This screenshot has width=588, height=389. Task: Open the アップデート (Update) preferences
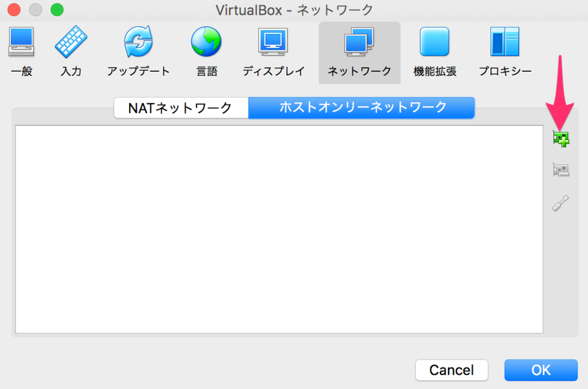[138, 52]
